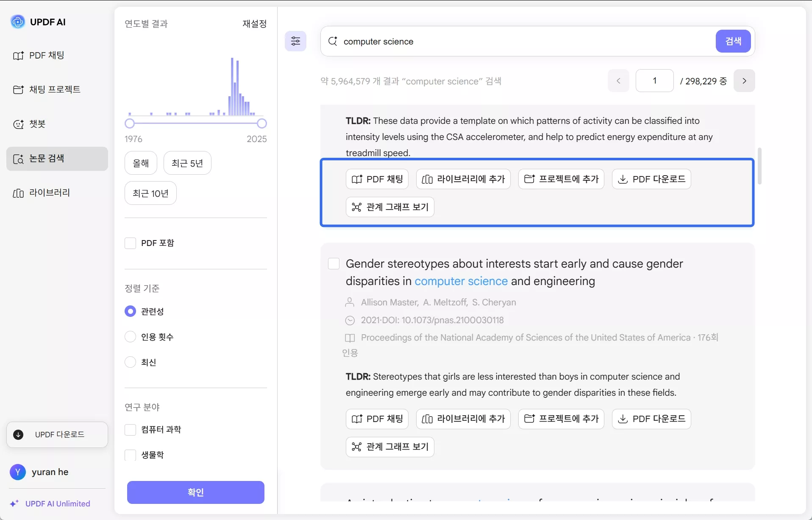Open the yuran he user avatar
Screen dimensions: 812x520
click(18, 472)
